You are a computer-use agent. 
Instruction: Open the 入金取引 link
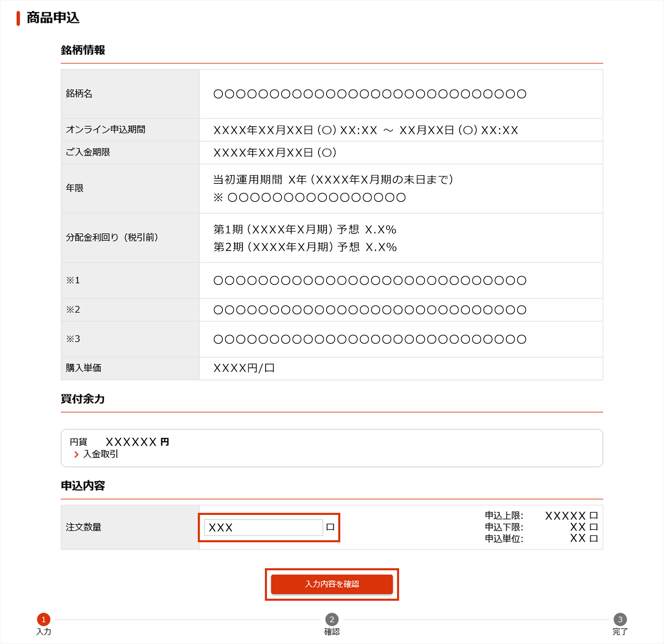(101, 454)
